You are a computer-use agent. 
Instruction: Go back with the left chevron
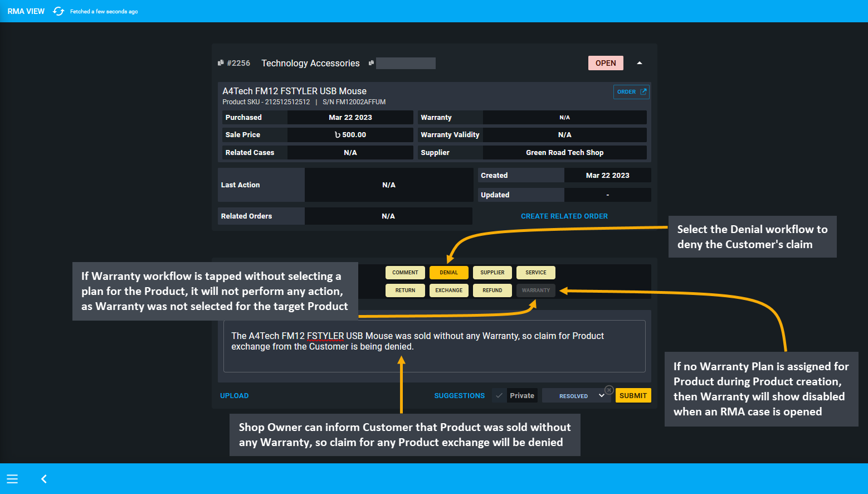point(44,479)
